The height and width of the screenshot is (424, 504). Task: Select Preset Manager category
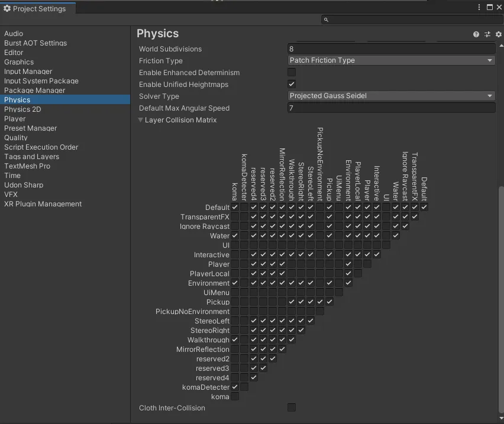(x=65, y=128)
